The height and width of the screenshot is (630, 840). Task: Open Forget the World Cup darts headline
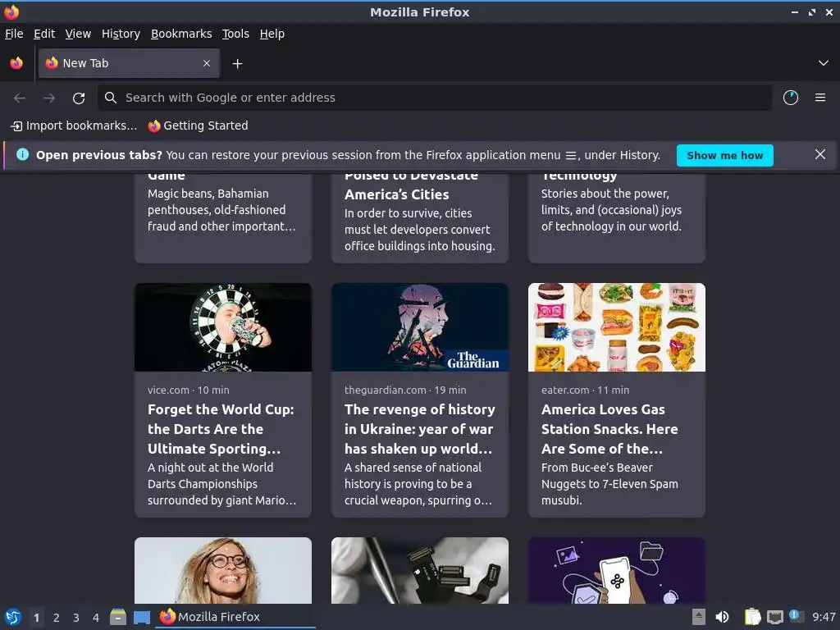pos(221,429)
